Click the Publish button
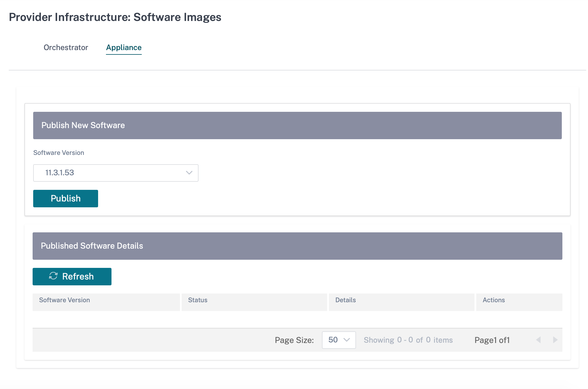This screenshot has width=588, height=389. pos(65,199)
